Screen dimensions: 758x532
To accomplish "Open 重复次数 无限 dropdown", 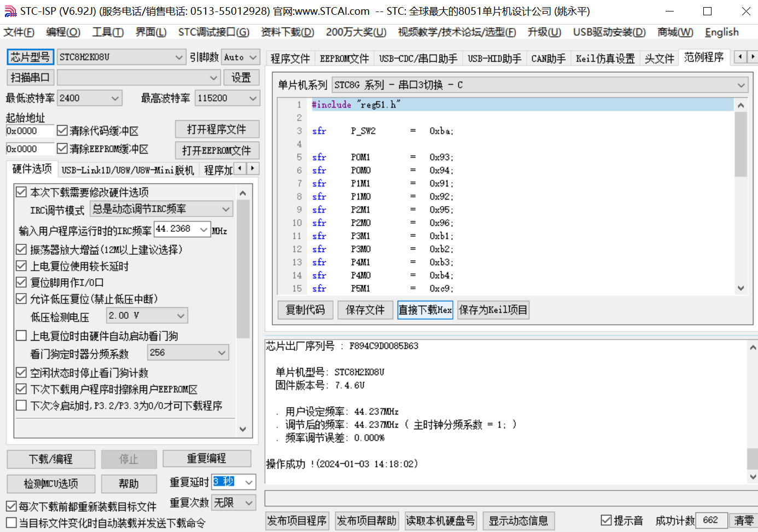I will click(x=234, y=502).
